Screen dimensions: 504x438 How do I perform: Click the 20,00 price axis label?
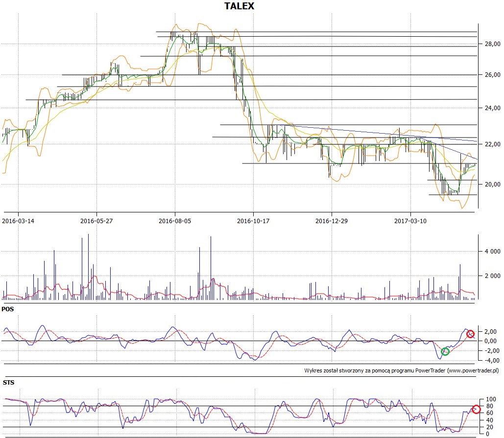pos(492,184)
